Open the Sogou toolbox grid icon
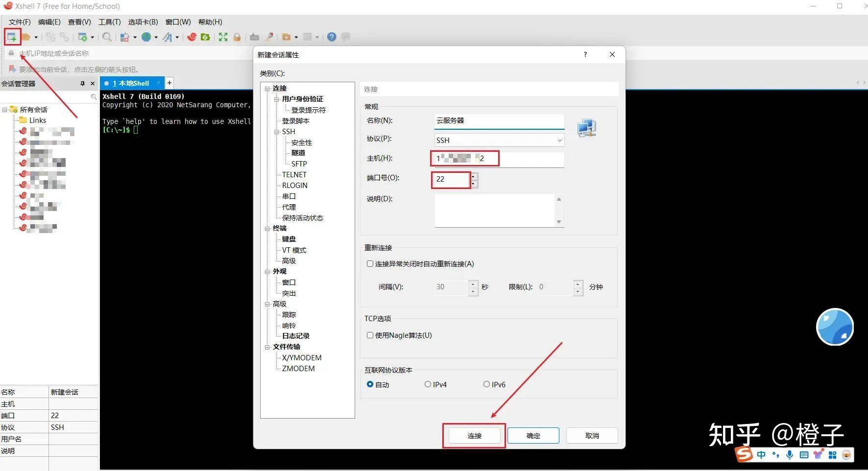Viewport: 868px width, 471px height. 832,455
